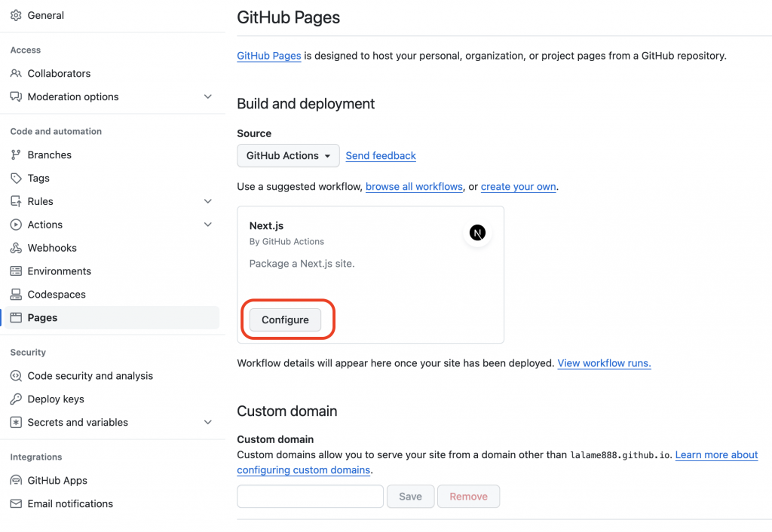
Task: Click the Next.js logo icon
Action: pyautogui.click(x=477, y=233)
